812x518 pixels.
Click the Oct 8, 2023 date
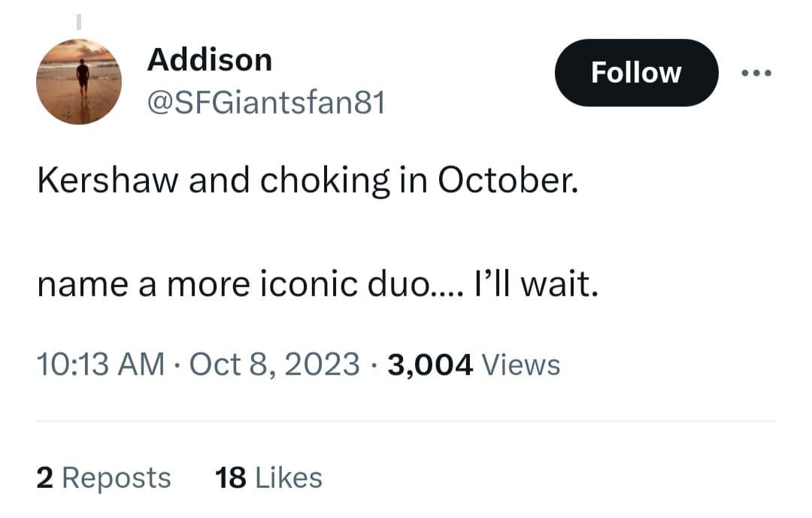274,364
